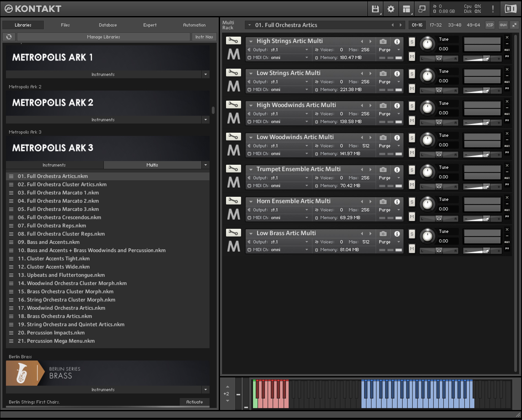Screen dimensions: 522x420
Task: Toggle the aux rack header button
Action: click(503, 25)
